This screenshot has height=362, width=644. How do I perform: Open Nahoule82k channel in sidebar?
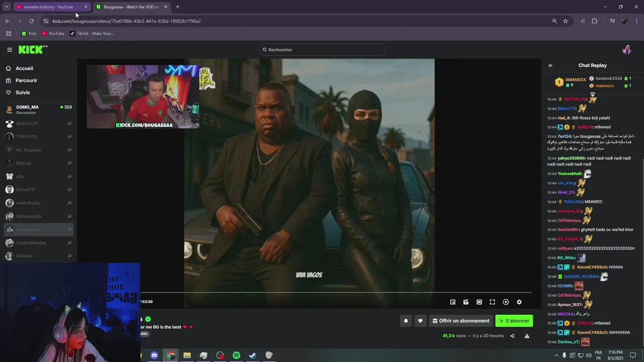[38, 216]
